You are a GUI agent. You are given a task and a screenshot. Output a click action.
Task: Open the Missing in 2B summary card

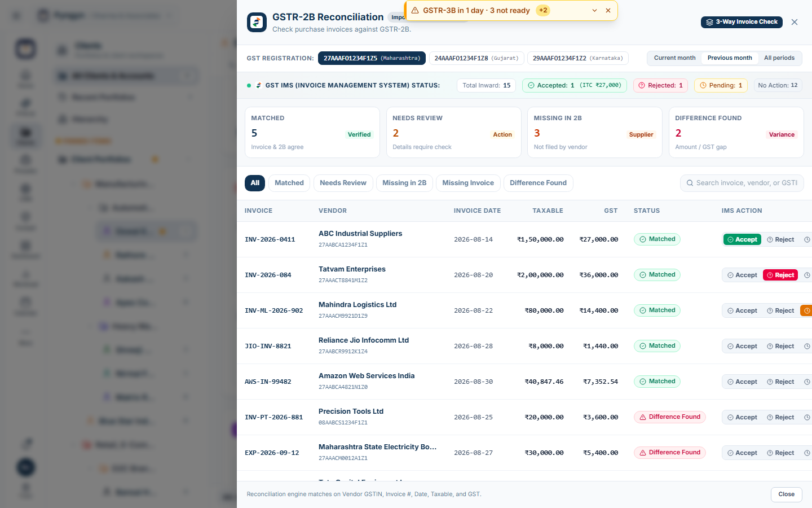595,133
